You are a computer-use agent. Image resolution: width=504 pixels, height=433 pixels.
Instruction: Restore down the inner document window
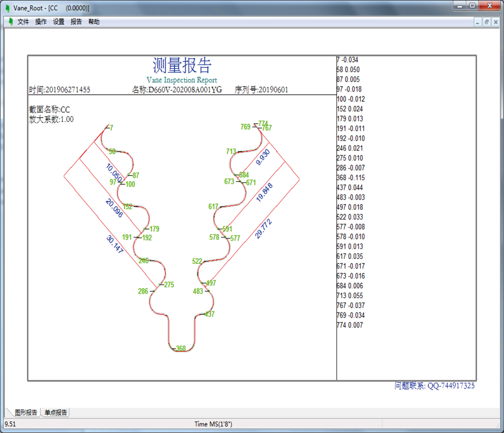(487, 22)
